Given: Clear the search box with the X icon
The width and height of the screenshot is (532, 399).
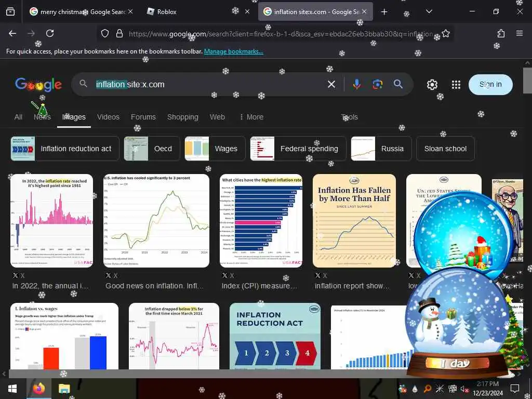Looking at the screenshot, I should pos(331,84).
